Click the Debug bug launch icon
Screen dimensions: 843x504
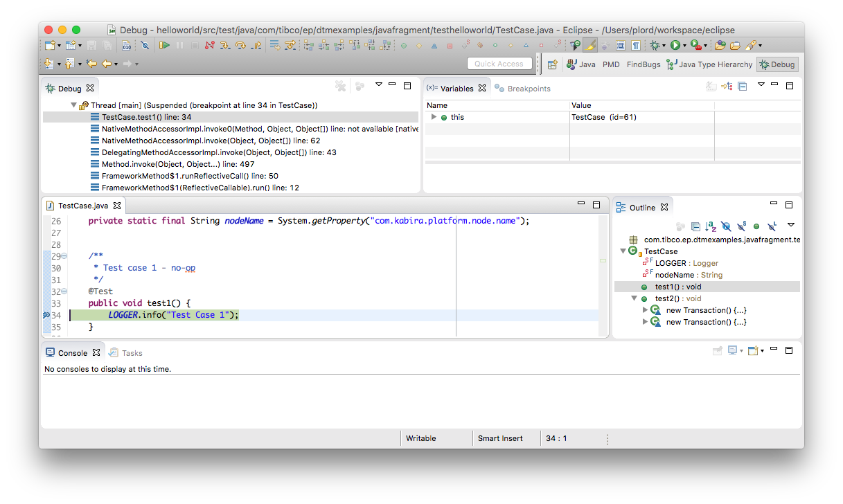[655, 45]
